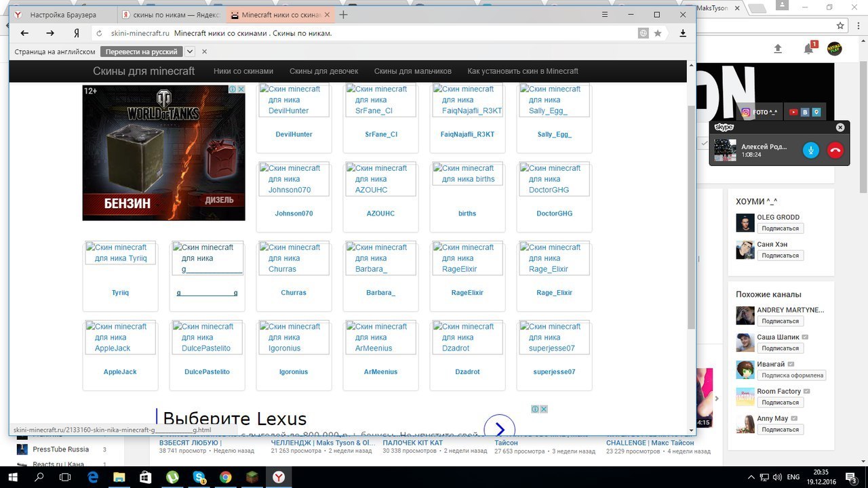
Task: Click the YouTube upload arrow icon
Action: pyautogui.click(x=778, y=49)
